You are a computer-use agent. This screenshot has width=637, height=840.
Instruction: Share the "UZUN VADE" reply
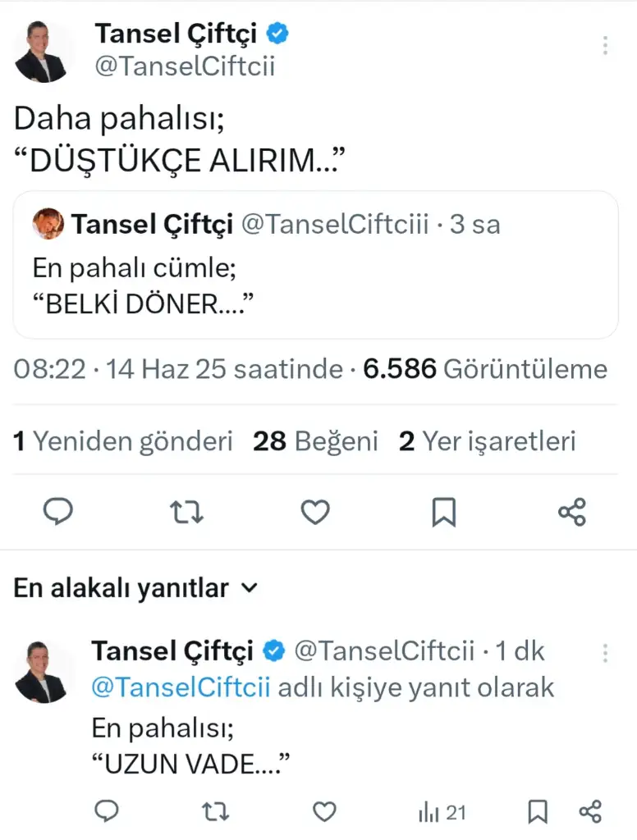(x=590, y=811)
